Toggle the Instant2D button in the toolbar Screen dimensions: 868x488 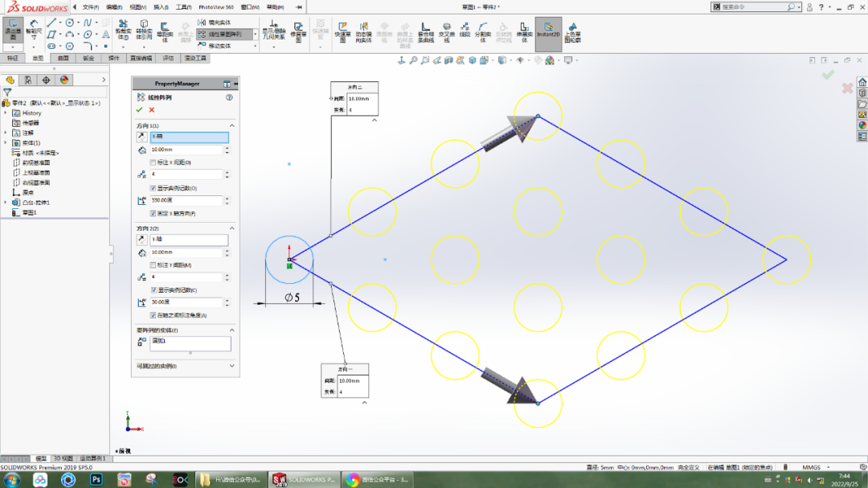click(549, 32)
